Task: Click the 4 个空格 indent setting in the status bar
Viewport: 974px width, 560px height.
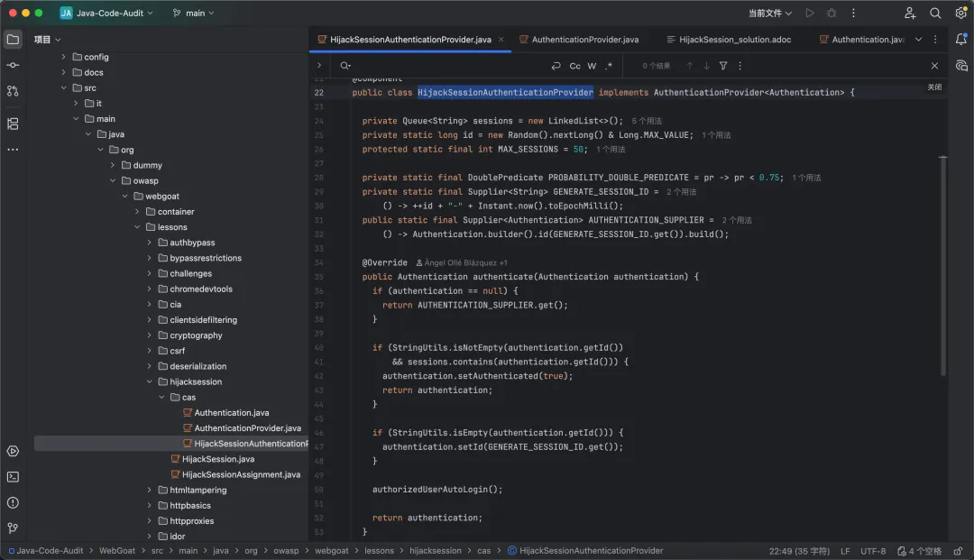Action: pyautogui.click(x=920, y=551)
